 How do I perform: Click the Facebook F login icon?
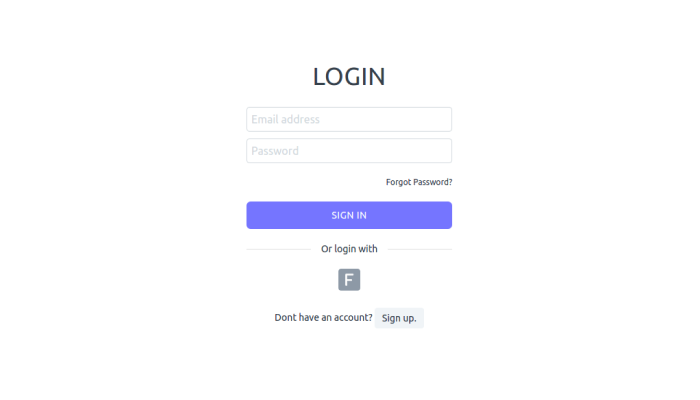point(349,279)
